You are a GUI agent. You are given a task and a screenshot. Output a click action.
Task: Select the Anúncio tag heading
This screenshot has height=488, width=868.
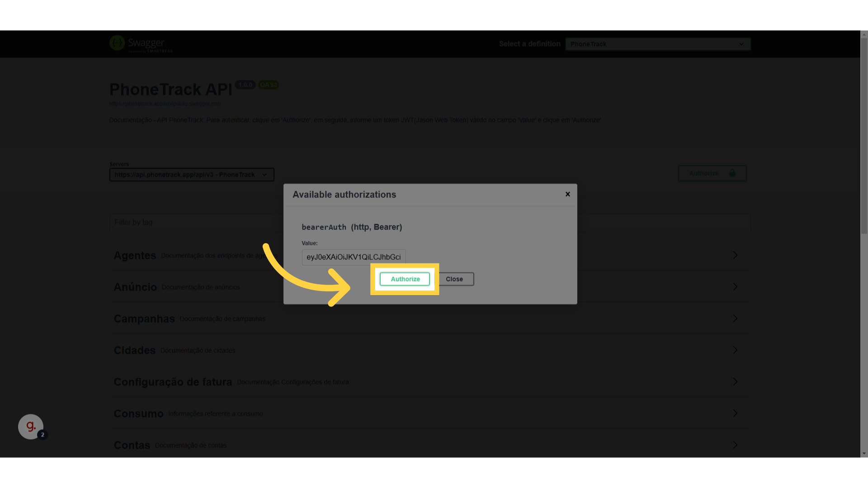coord(135,287)
